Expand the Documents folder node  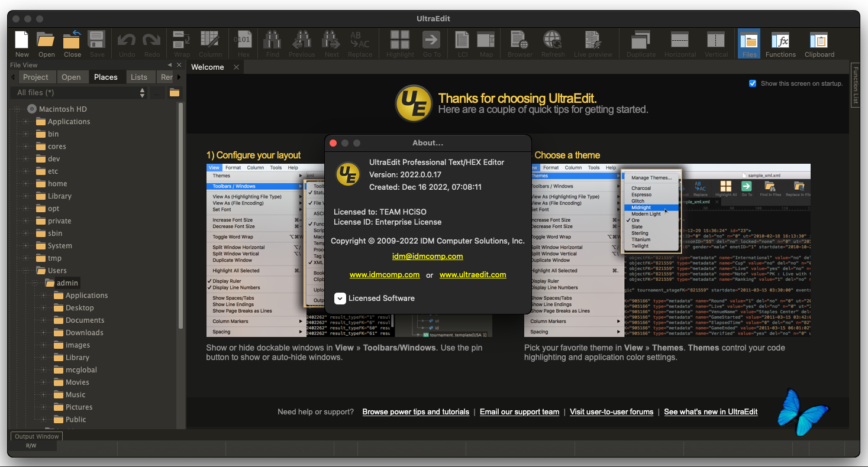pos(44,320)
